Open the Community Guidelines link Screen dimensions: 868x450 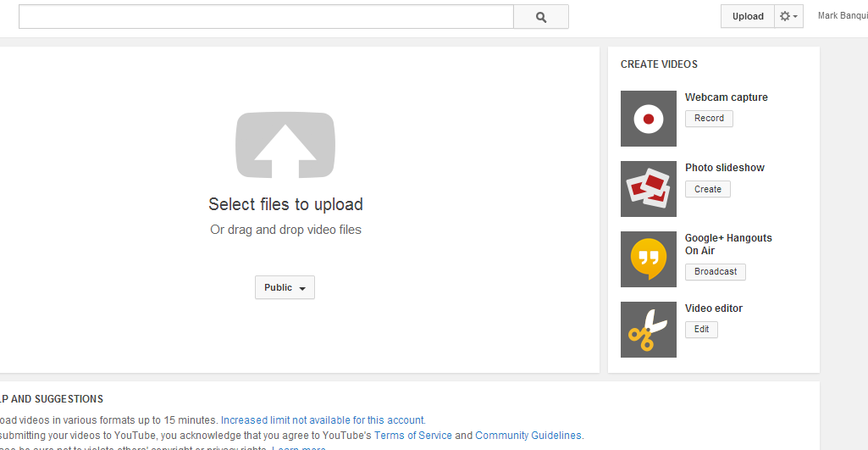tap(528, 436)
